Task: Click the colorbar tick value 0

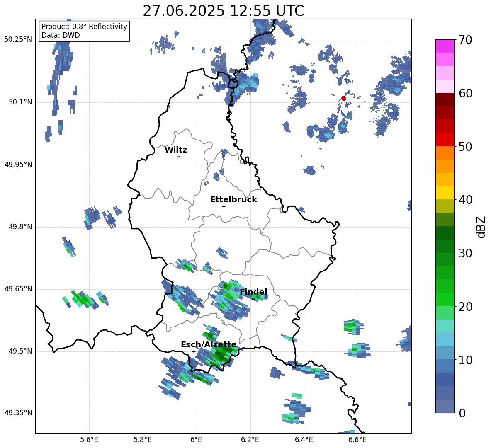Action: pyautogui.click(x=462, y=413)
